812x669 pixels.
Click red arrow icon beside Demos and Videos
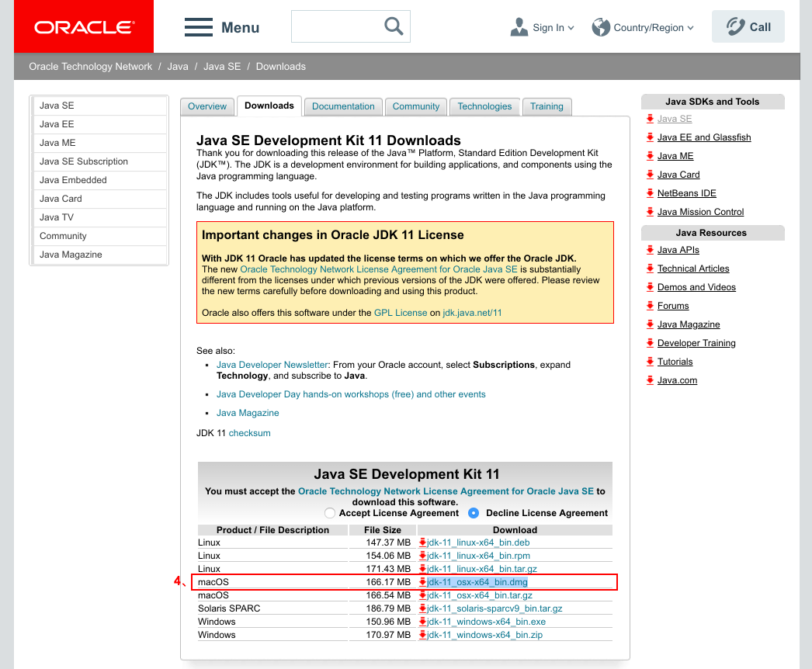pyautogui.click(x=650, y=287)
